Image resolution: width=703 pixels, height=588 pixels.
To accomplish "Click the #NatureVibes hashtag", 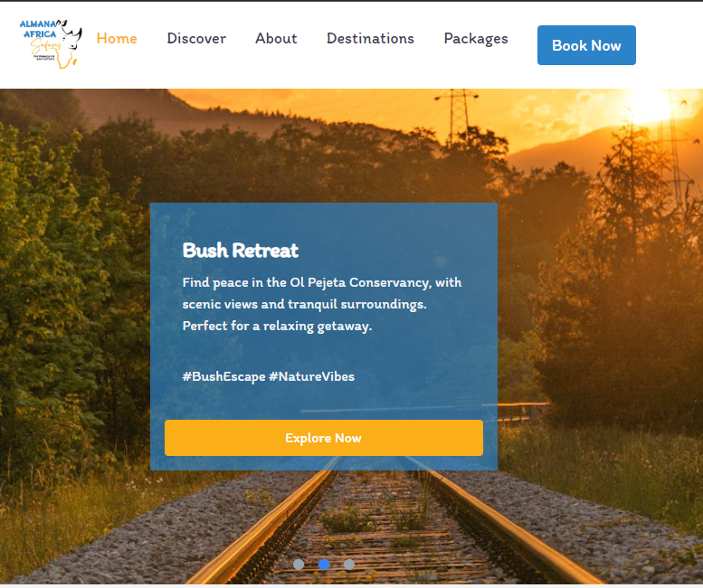I will [311, 376].
